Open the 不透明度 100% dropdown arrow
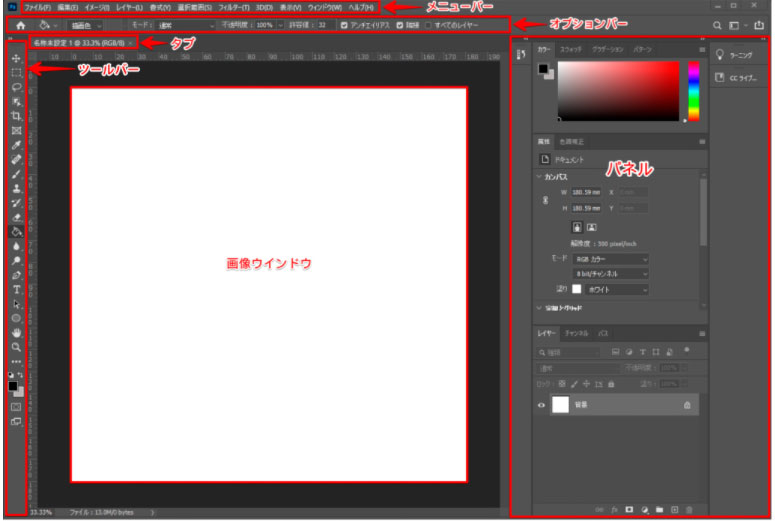This screenshot has width=775, height=521. pyautogui.click(x=280, y=25)
